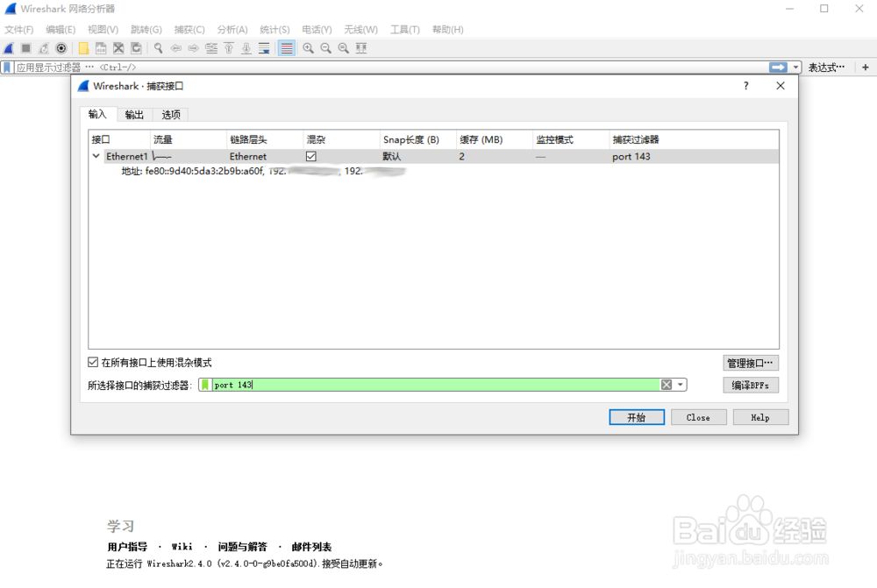877x588 pixels.
Task: Click into the capture filter field 'port 143'
Action: click(x=436, y=385)
